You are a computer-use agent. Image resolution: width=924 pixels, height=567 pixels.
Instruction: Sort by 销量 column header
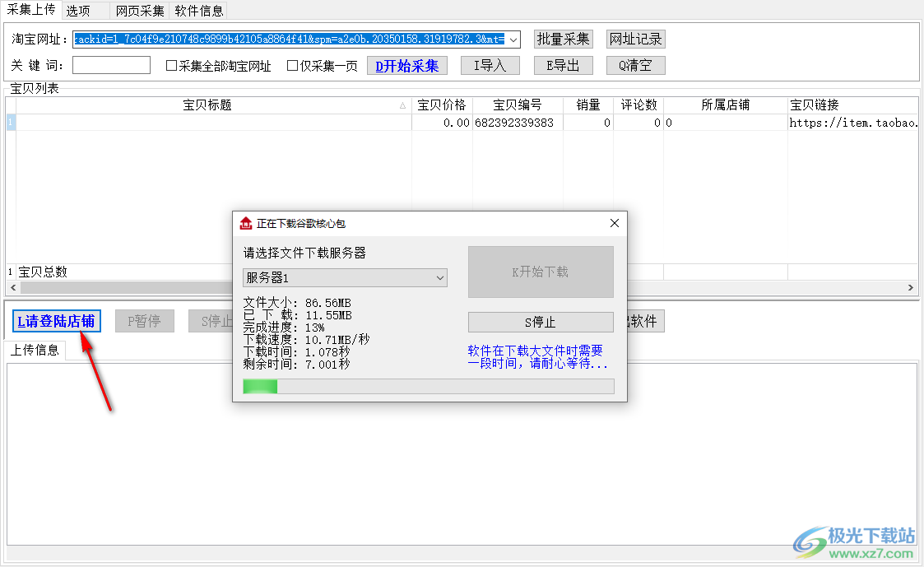pyautogui.click(x=588, y=105)
